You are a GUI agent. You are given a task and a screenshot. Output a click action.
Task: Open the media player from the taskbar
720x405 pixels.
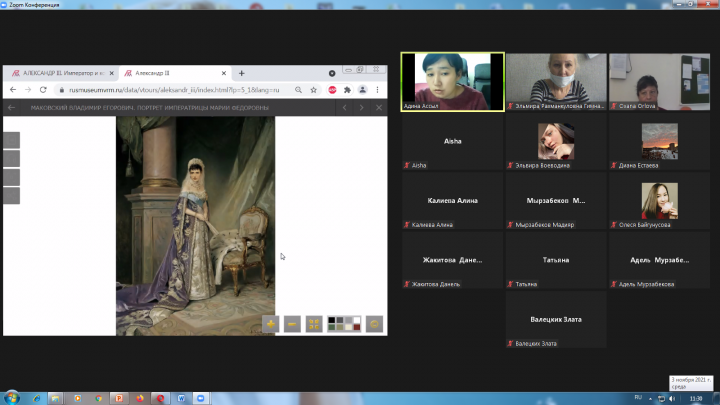[77, 398]
